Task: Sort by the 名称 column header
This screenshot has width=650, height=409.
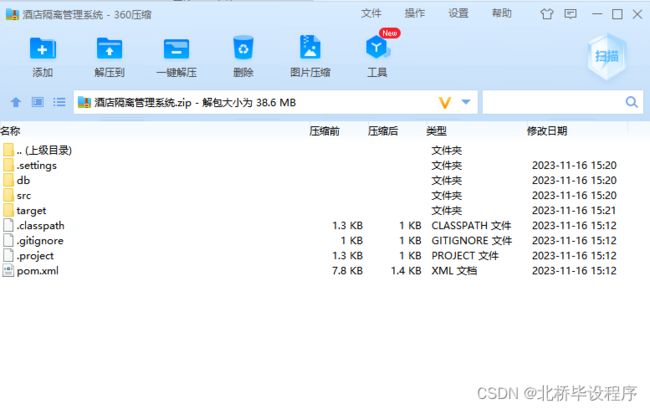Action: 10,131
